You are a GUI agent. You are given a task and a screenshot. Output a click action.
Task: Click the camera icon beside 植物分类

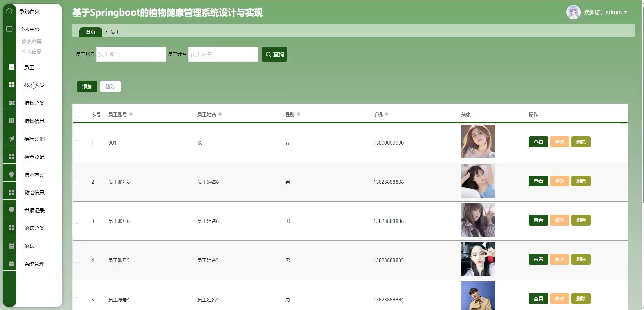point(12,103)
